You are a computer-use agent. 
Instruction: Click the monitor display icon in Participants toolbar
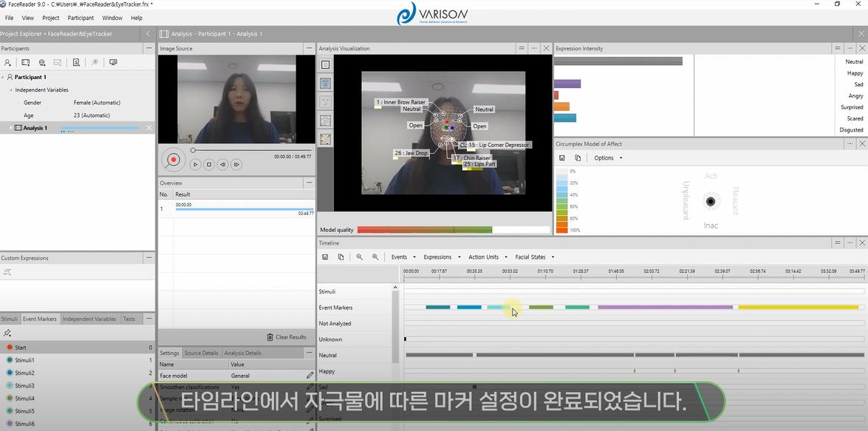point(113,63)
